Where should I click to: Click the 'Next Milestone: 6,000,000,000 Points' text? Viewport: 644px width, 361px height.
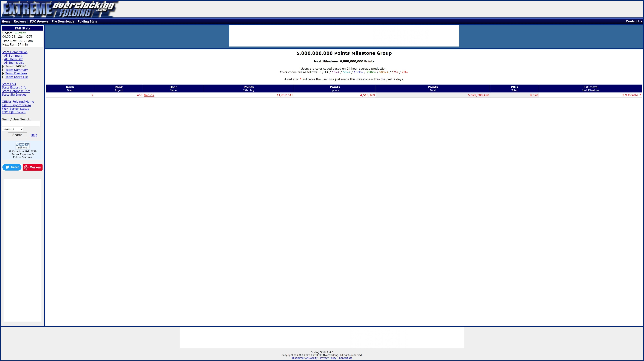point(344,61)
